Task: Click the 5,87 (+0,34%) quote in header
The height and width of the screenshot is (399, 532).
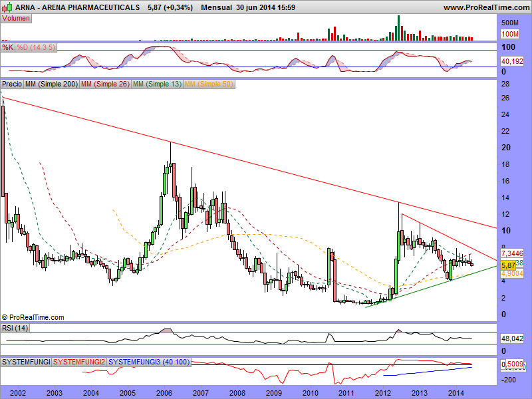Action: [170, 7]
